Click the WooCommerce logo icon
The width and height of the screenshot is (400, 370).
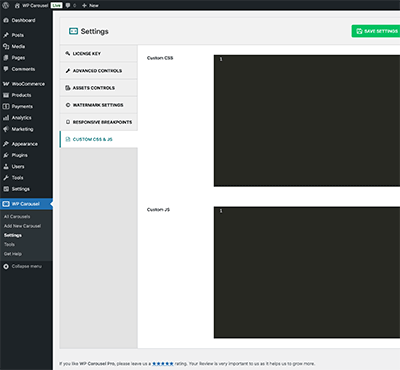coord(6,84)
